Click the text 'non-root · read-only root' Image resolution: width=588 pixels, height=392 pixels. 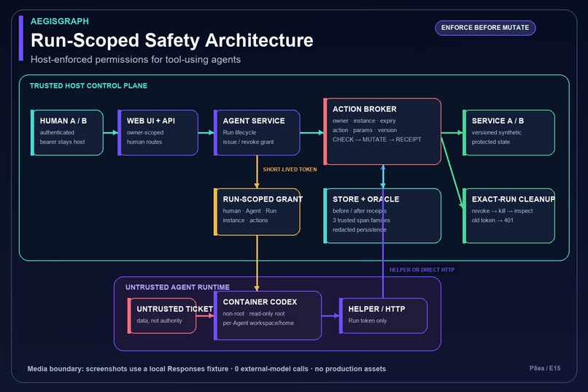click(254, 314)
